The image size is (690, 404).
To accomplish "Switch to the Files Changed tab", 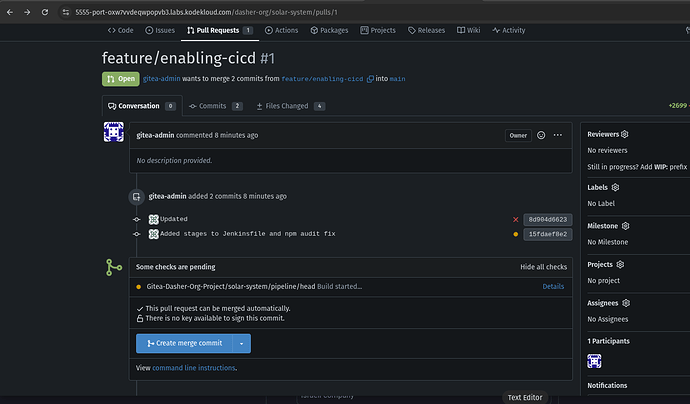I will 290,105.
